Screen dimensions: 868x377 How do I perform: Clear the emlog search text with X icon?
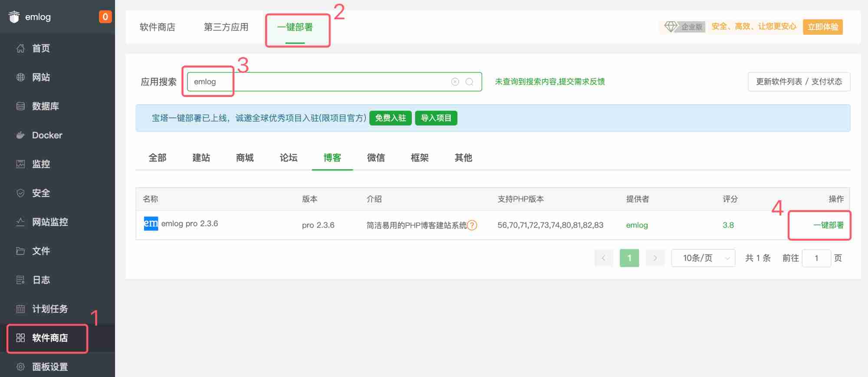(x=455, y=82)
